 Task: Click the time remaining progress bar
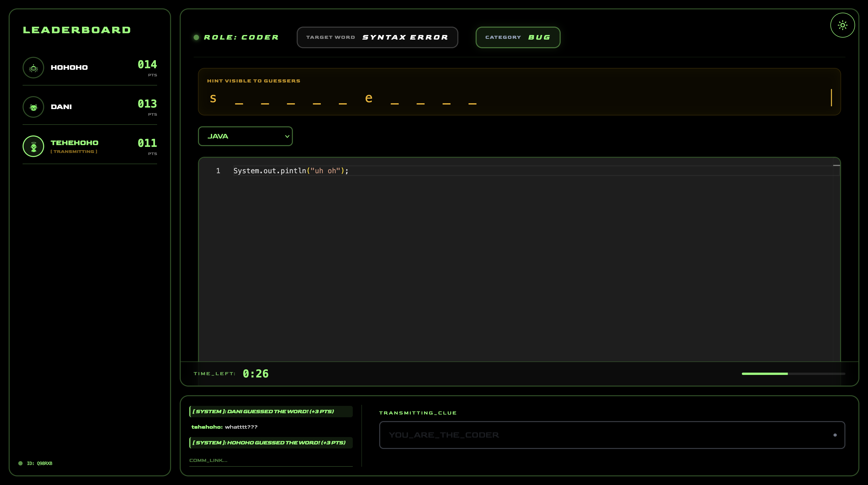[793, 374]
